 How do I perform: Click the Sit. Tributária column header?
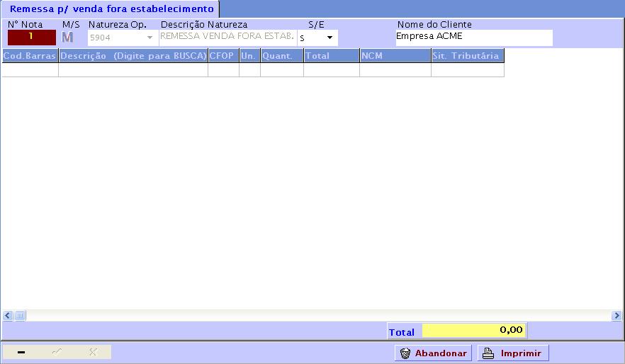pyautogui.click(x=467, y=56)
